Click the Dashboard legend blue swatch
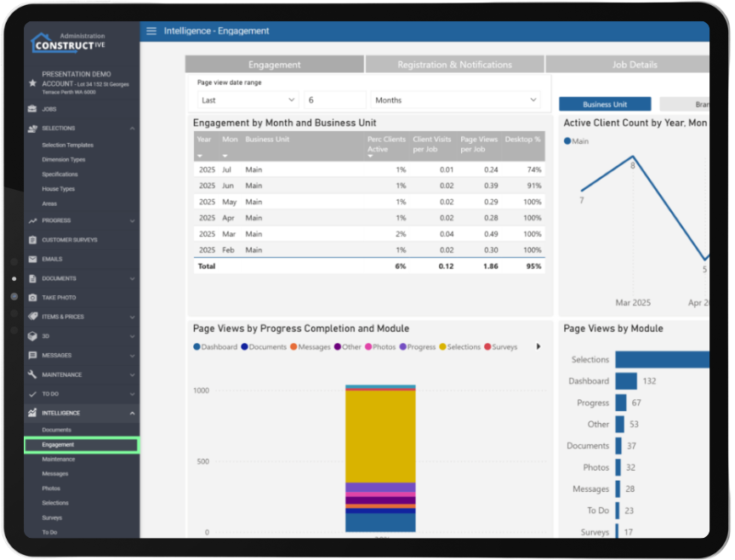The height and width of the screenshot is (560, 735). pyautogui.click(x=197, y=346)
